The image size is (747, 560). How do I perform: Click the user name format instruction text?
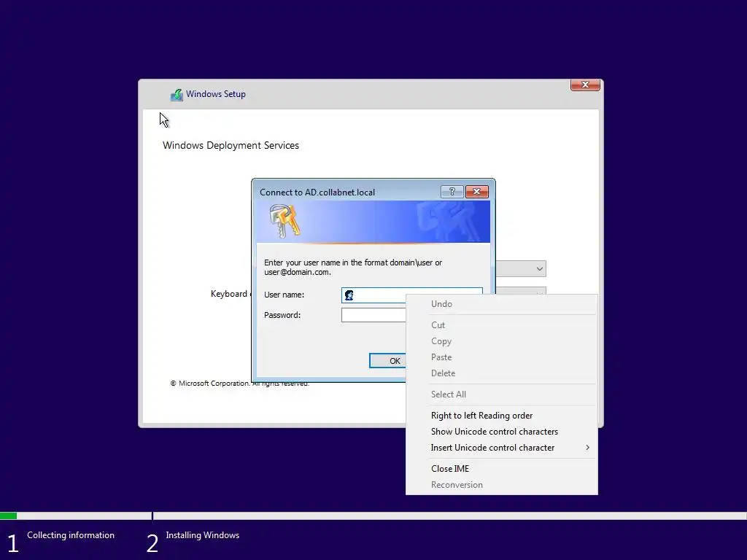tap(352, 267)
